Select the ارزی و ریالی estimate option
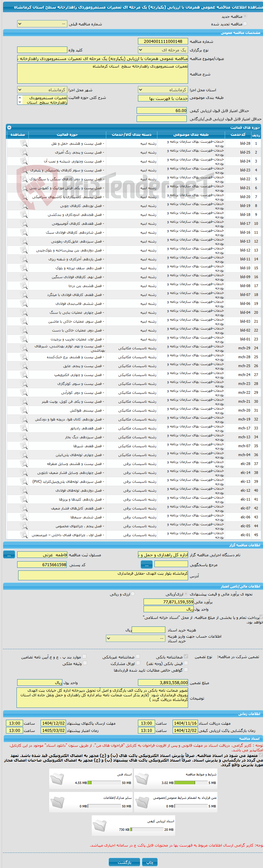This screenshot has width=263, height=868. [133, 594]
